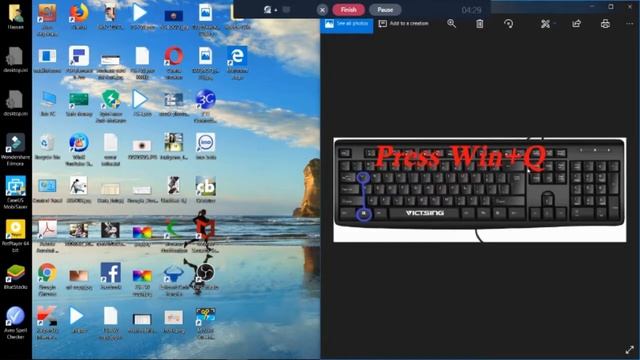
Task: Open the three-dots more menu in Photos
Action: click(630, 24)
